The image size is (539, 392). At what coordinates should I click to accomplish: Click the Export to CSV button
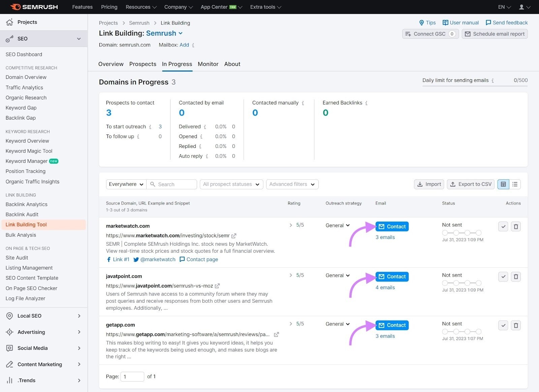tap(471, 184)
